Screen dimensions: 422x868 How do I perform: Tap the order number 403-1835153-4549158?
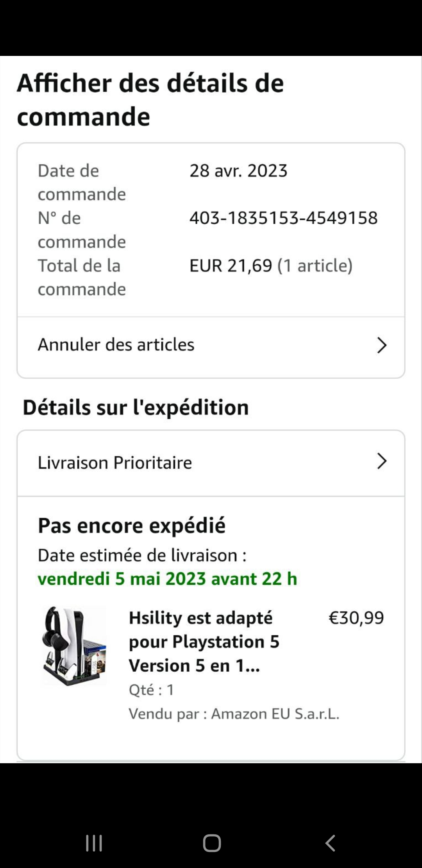(283, 218)
